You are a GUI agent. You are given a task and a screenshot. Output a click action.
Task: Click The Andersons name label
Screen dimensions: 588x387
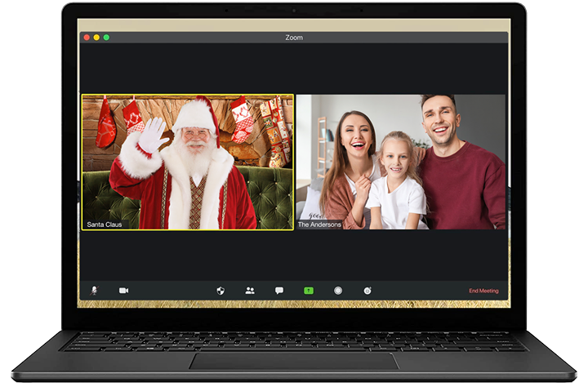click(319, 225)
